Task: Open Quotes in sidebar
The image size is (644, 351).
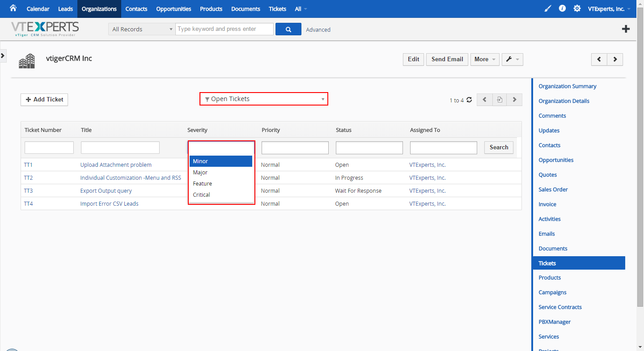Action: tap(548, 175)
